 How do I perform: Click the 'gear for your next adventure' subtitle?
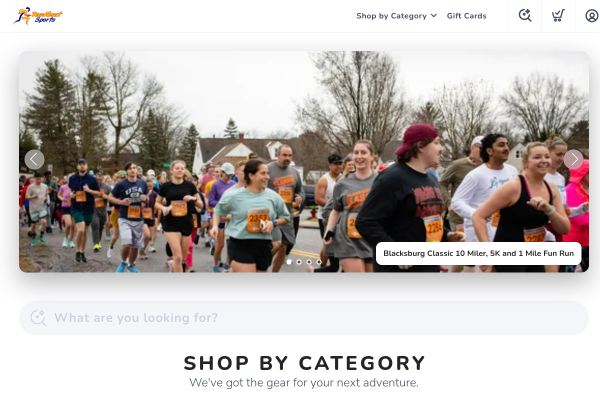pos(304,382)
